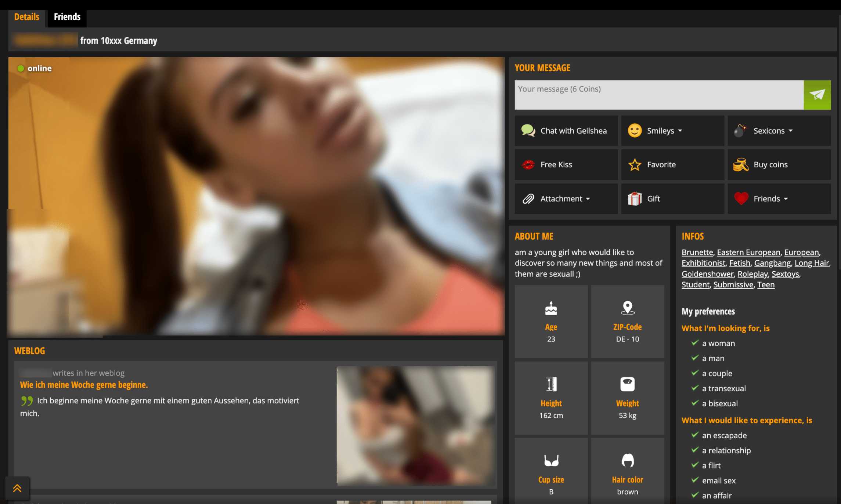The image size is (841, 504).
Task: Click the 'email sex' preference entry
Action: [719, 481]
